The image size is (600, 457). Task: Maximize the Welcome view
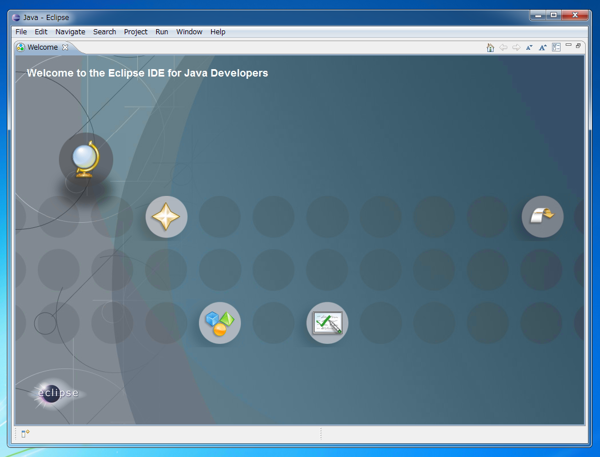(x=578, y=46)
